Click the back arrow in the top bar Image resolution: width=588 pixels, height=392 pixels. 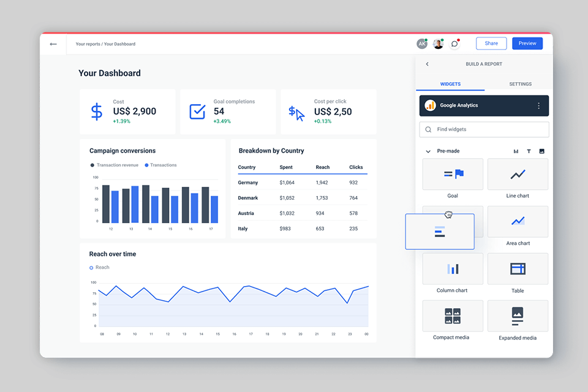[53, 44]
